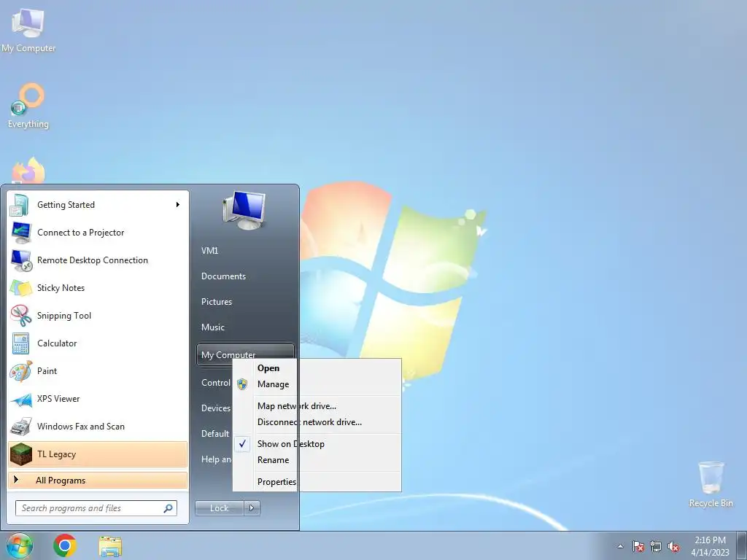Open shutdown options arrow next to Lock
This screenshot has width=747, height=560.
(x=252, y=508)
